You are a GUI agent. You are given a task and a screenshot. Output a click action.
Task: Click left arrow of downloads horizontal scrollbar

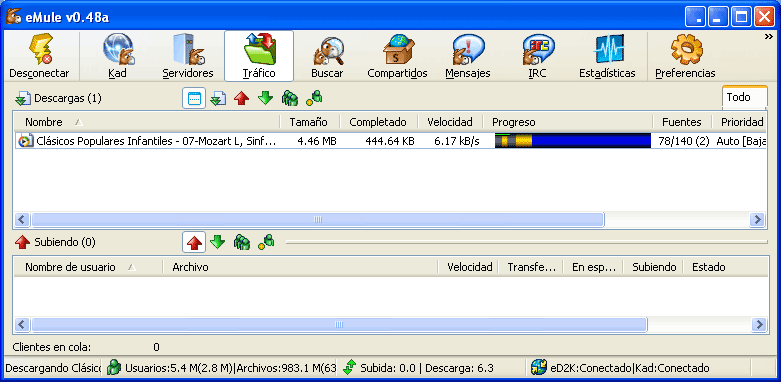point(22,220)
